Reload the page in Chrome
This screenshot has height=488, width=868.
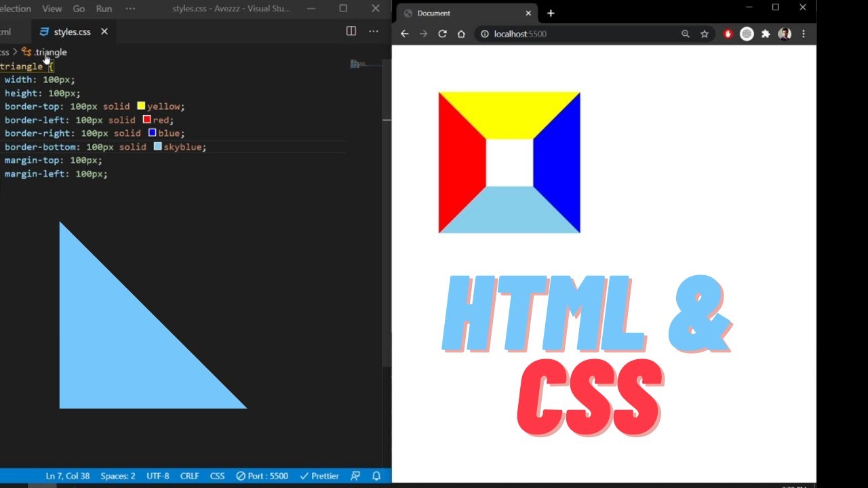pyautogui.click(x=442, y=34)
